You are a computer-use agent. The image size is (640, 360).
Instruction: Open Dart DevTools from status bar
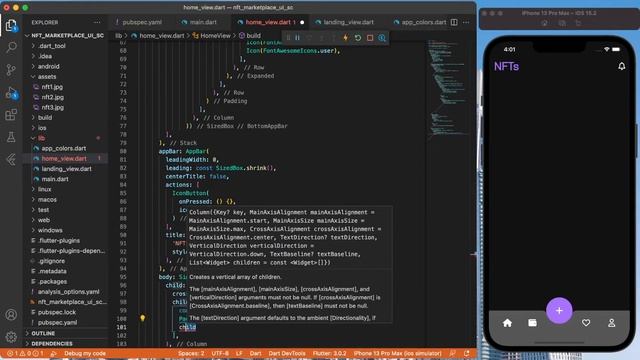point(287,353)
